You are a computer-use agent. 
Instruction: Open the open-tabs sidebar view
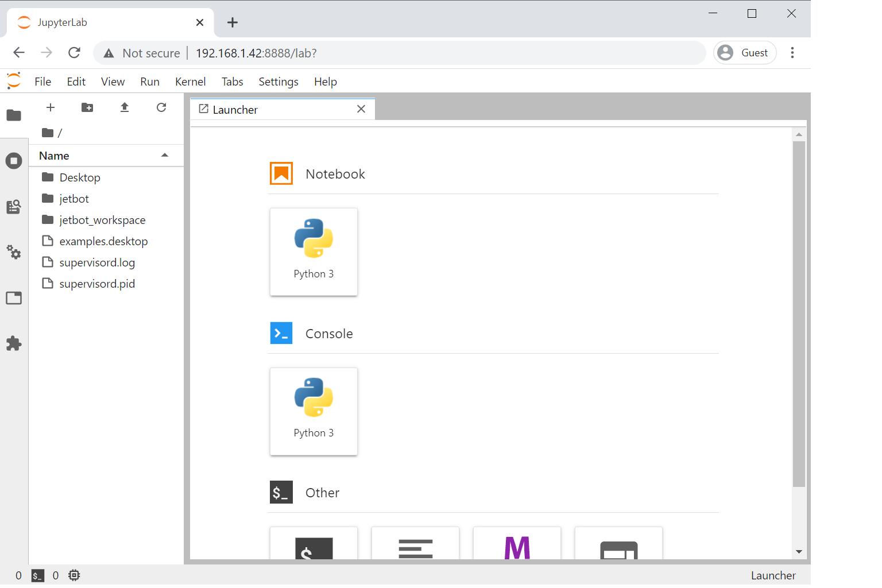click(14, 297)
